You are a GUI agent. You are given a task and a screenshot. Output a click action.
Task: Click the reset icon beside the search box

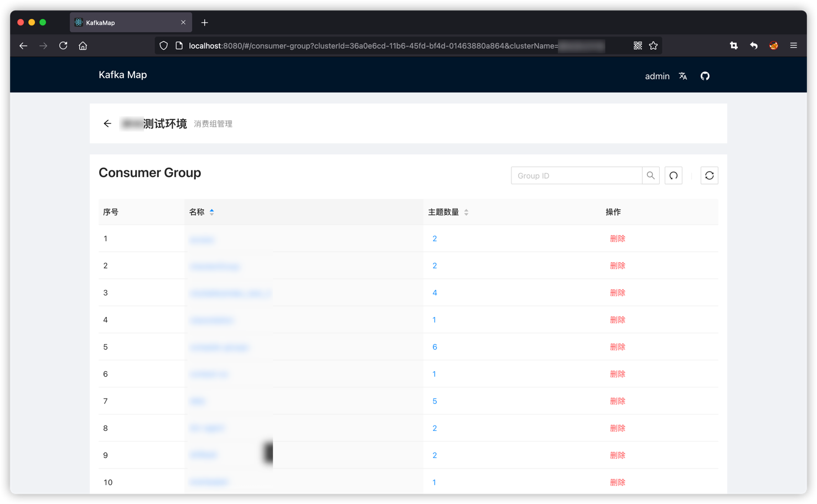coord(673,175)
